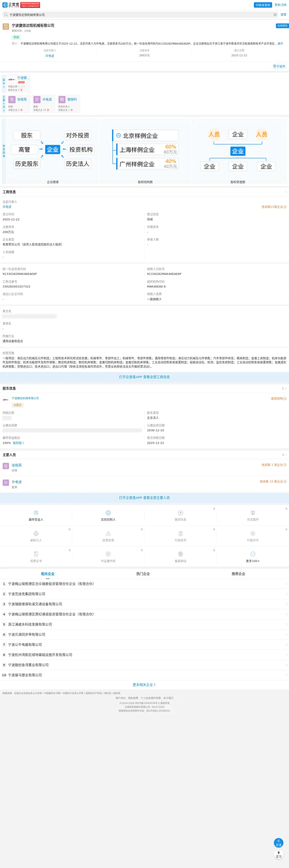View the 行政处罚 icon

180,534
